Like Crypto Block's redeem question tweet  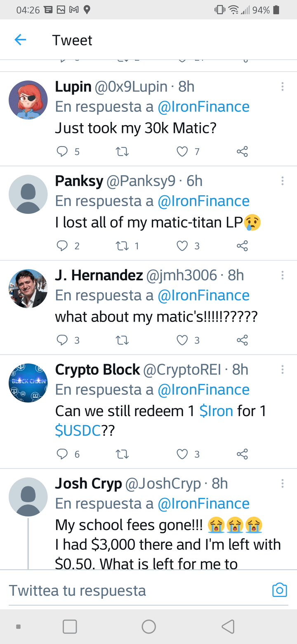pos(182,454)
